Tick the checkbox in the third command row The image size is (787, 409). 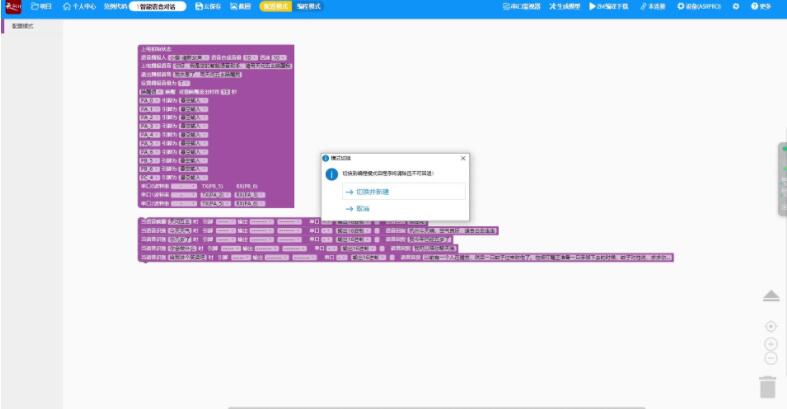point(377,240)
